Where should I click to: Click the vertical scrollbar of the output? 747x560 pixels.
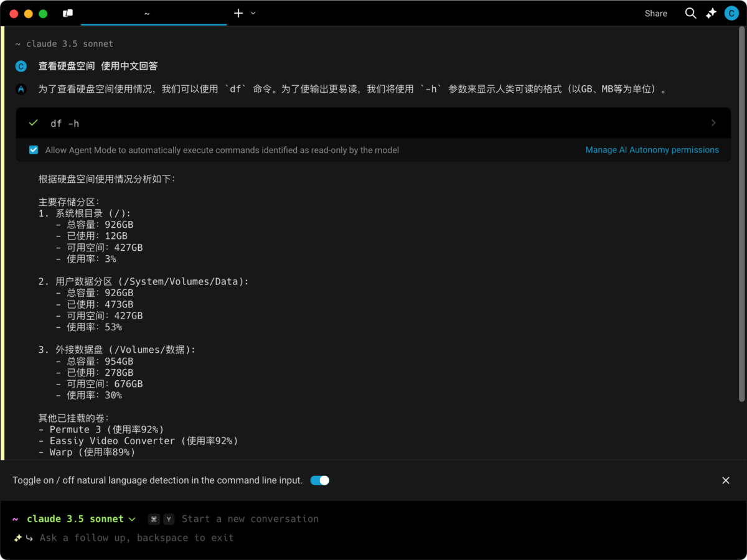741,215
